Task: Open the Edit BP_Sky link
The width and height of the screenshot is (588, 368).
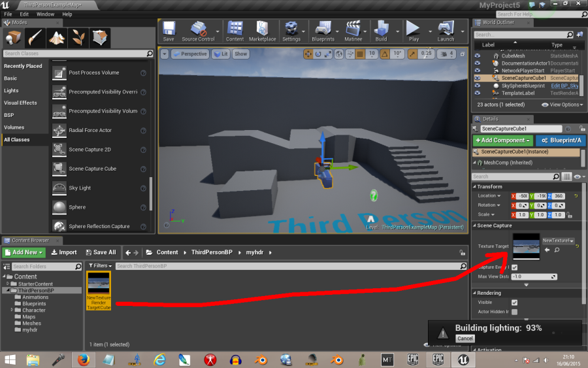Action: click(564, 86)
